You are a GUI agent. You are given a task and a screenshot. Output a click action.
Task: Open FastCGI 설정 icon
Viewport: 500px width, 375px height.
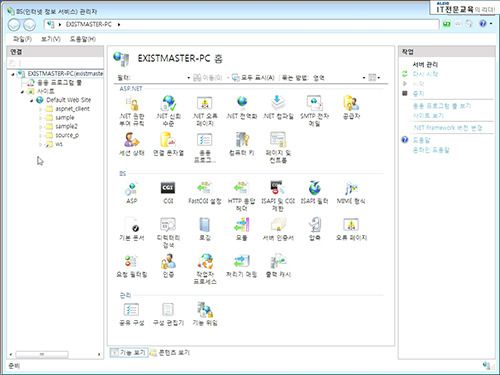click(205, 192)
